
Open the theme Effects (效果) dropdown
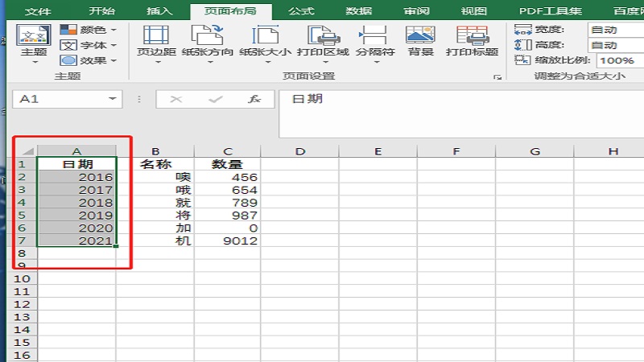(x=89, y=60)
